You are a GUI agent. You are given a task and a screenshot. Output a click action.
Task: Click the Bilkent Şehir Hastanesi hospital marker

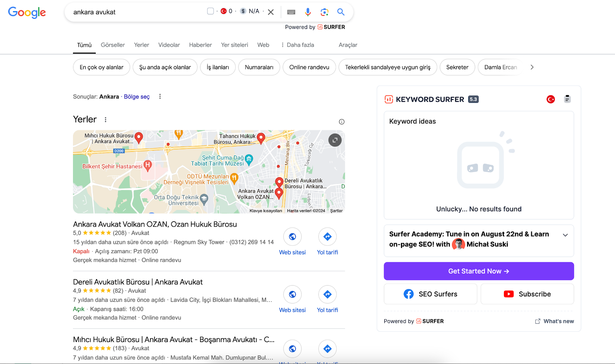point(148,165)
